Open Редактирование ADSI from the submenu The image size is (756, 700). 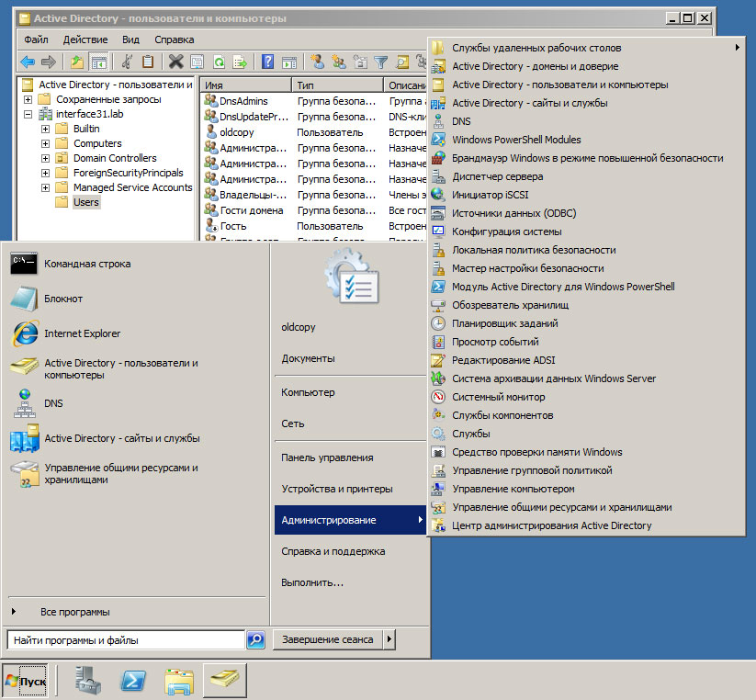pos(503,360)
